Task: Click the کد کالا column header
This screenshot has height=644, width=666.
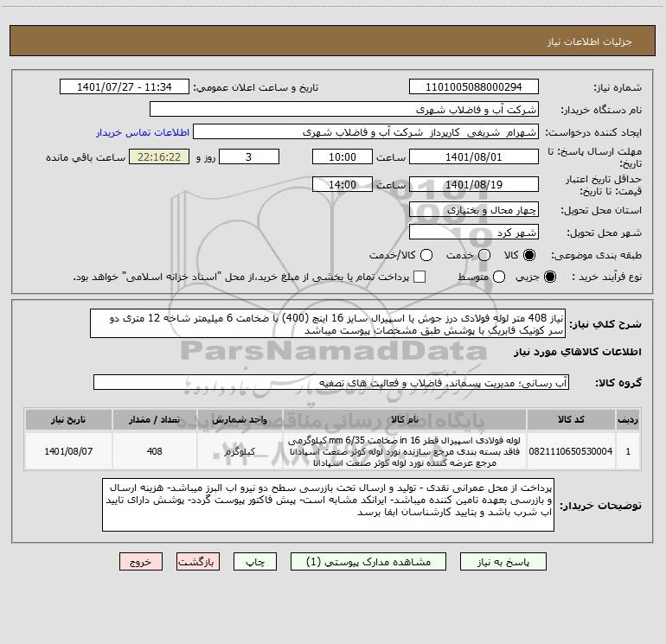Action: pos(571,419)
